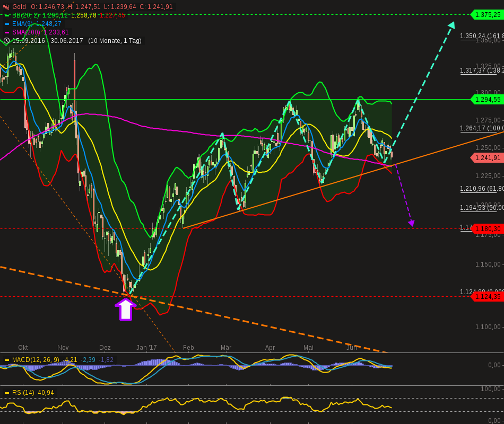Screen dimensions: 504x424
Task: Click the upper band value 1.290,12
Action: pos(55,15)
